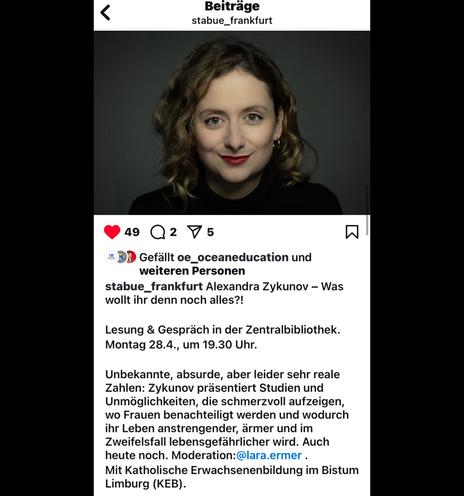The height and width of the screenshot is (496, 464).
Task: Tap the back arrow in the header
Action: click(x=105, y=13)
